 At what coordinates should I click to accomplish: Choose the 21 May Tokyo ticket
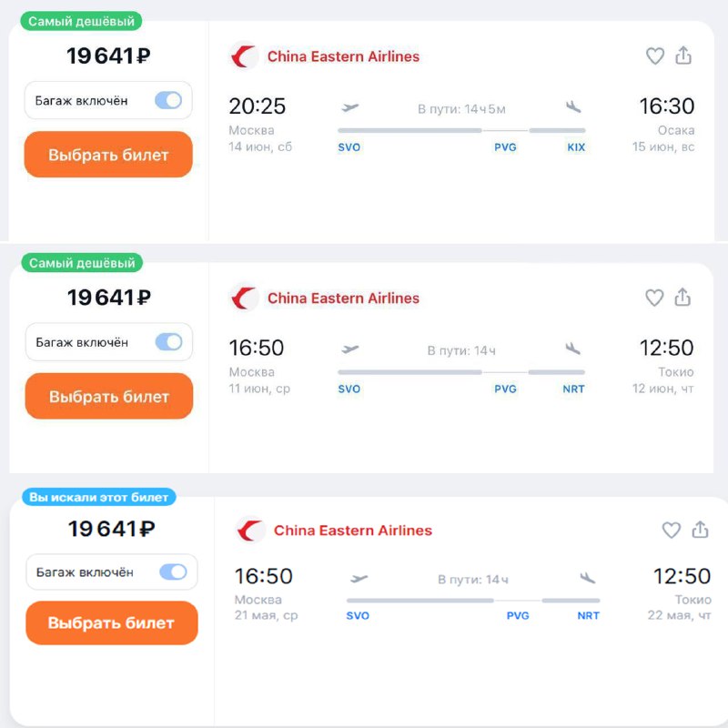click(111, 622)
